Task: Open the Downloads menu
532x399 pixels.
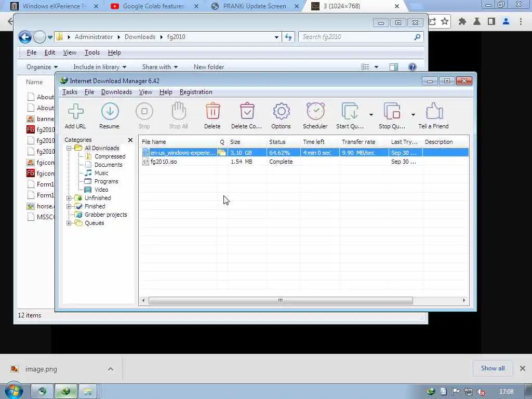Action: [116, 92]
